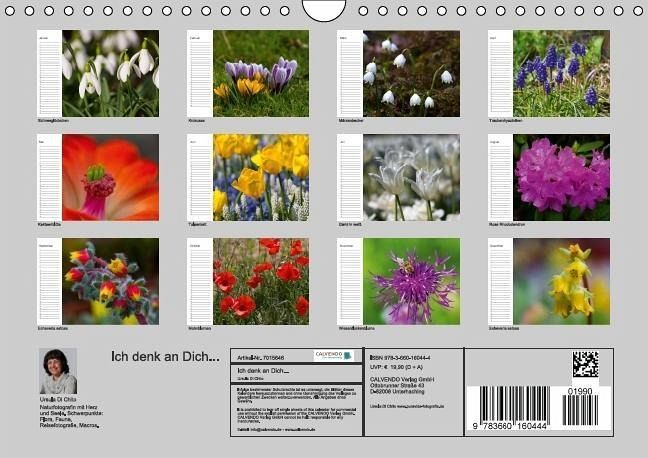The image size is (648, 458).
Task: Click the 'D-82008 Unterhaching' line
Action: 397,391
